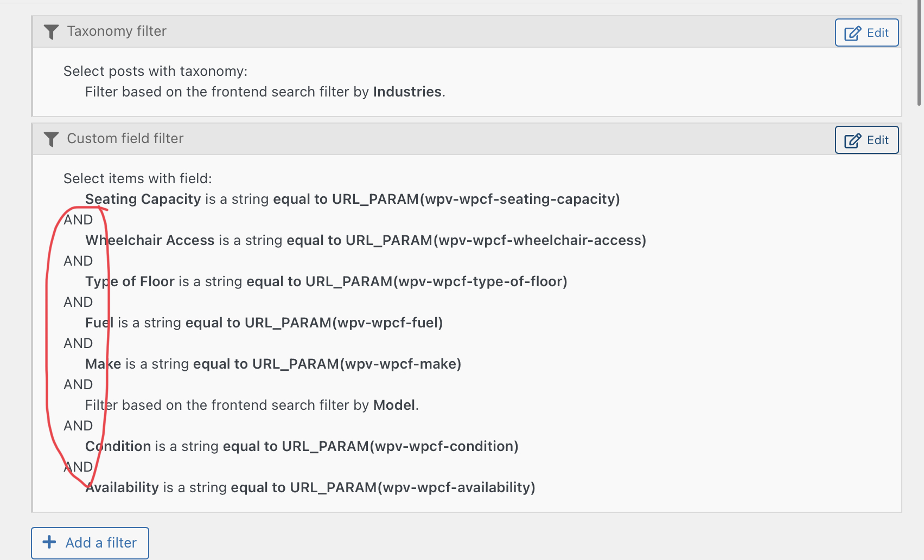Click the vertical scrollbar on the right edge

click(919, 54)
